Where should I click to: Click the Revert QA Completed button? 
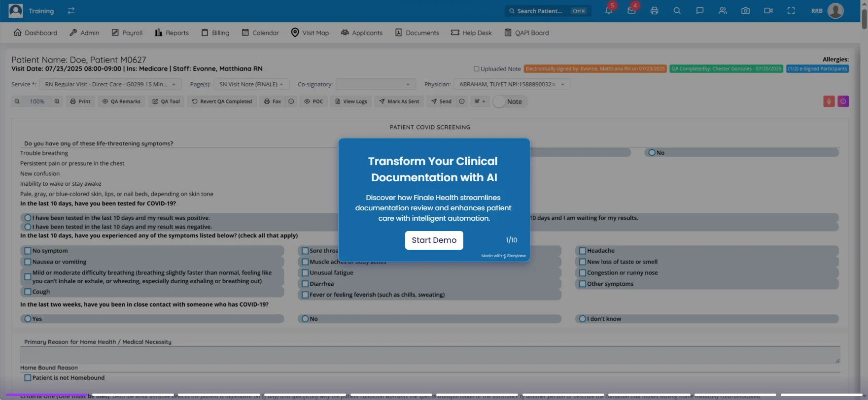222,101
